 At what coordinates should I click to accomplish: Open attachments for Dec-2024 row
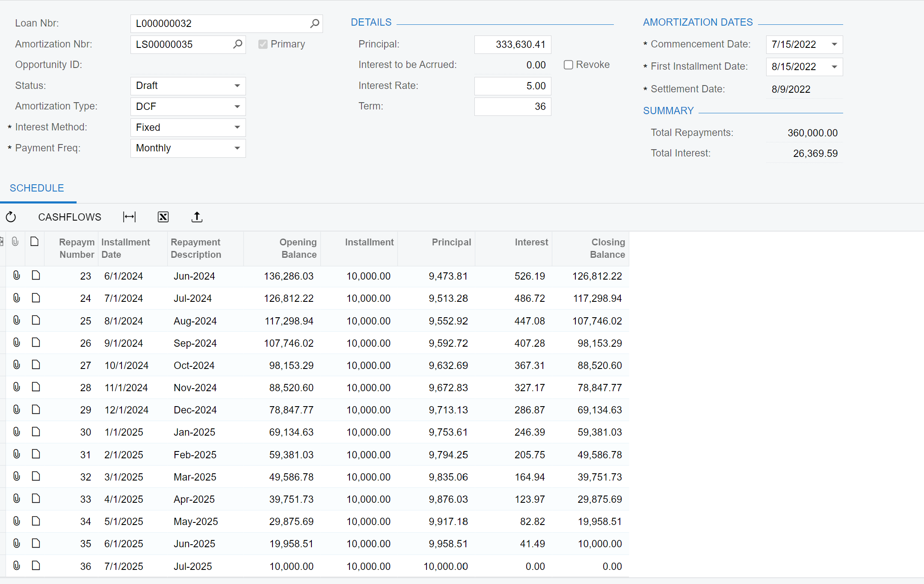pos(17,410)
